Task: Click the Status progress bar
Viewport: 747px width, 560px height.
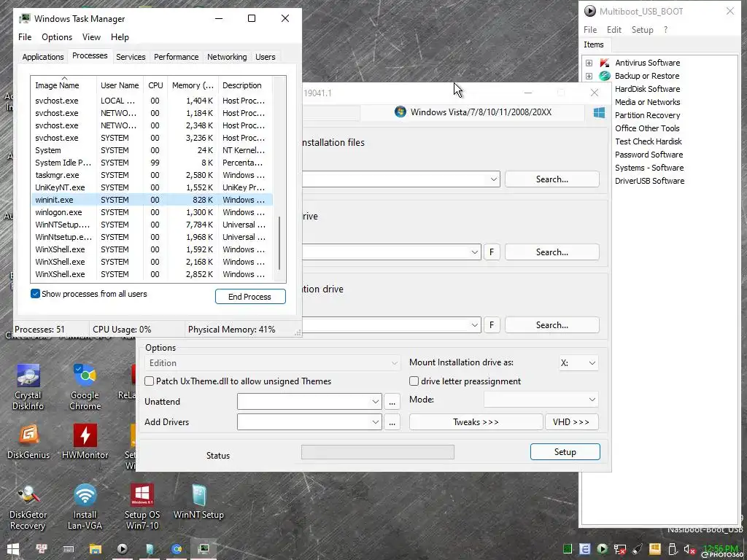Action: (x=378, y=452)
